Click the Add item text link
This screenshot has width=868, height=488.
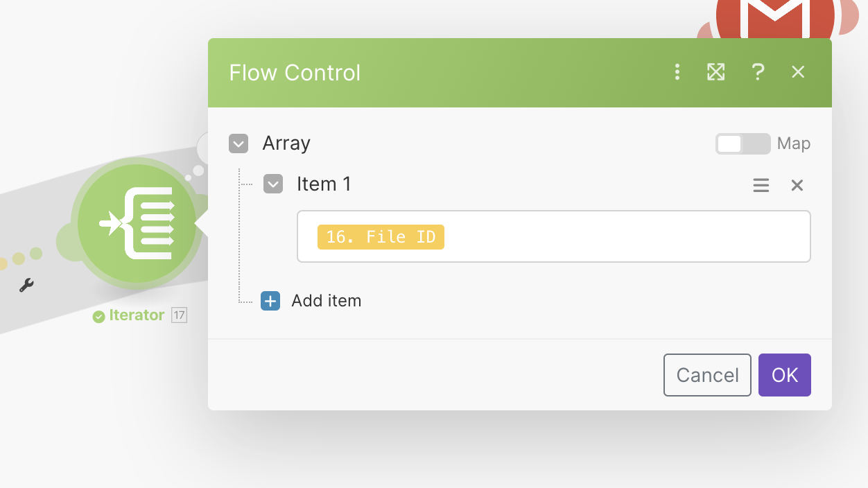[x=326, y=301]
